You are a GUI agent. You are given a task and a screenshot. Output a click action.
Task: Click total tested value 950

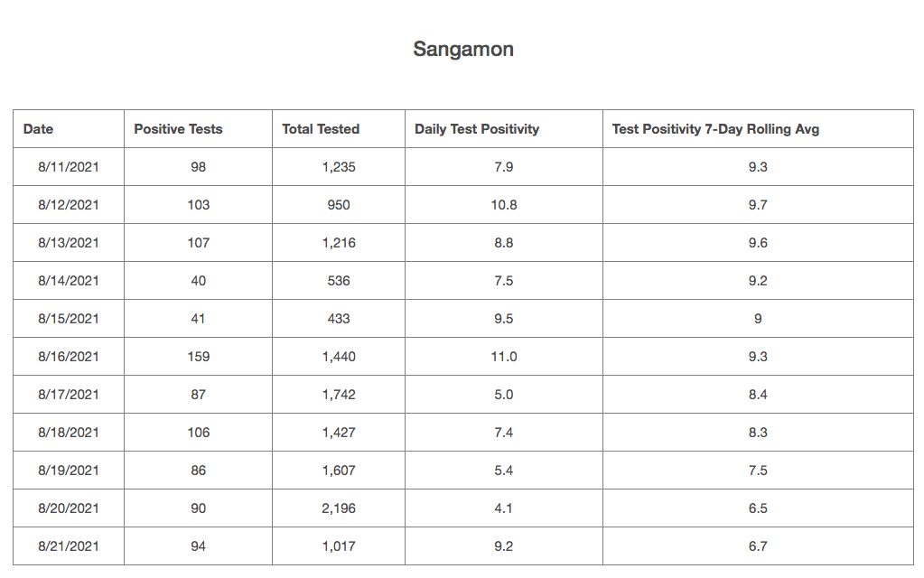(x=339, y=205)
